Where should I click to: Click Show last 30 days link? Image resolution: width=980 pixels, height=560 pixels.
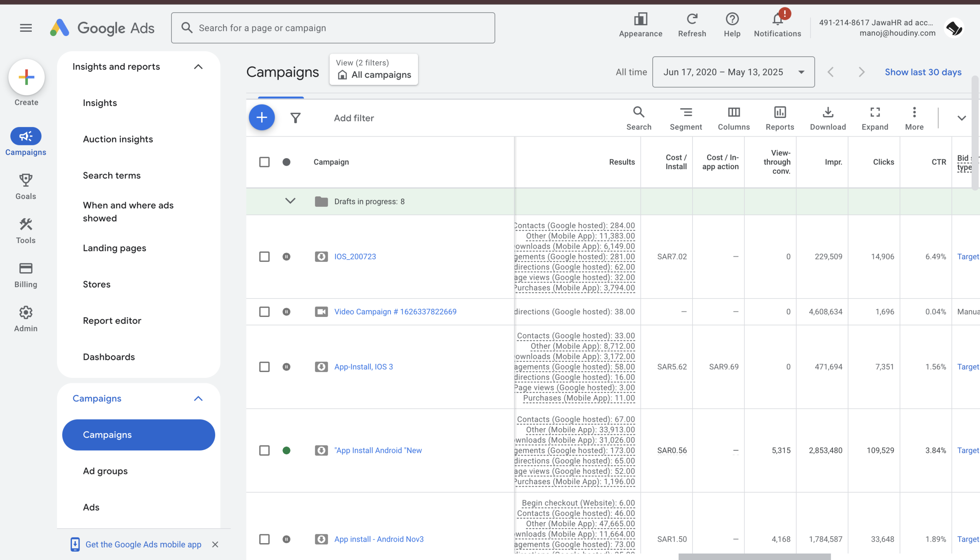923,72
